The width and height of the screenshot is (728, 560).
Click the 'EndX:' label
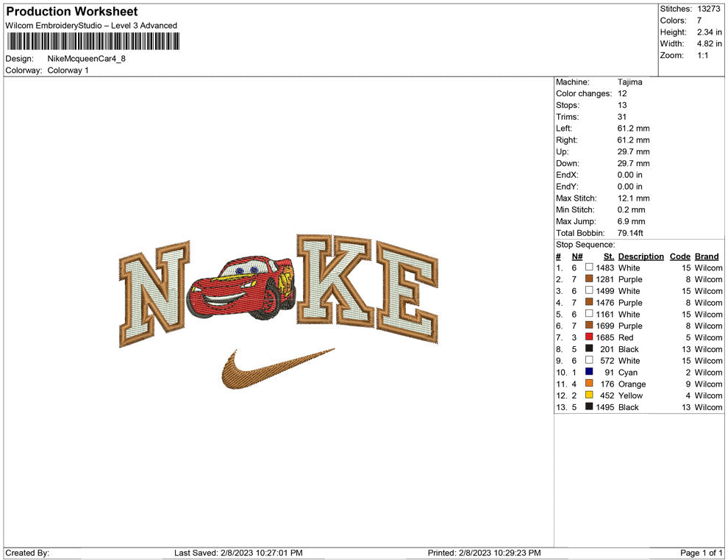point(567,174)
